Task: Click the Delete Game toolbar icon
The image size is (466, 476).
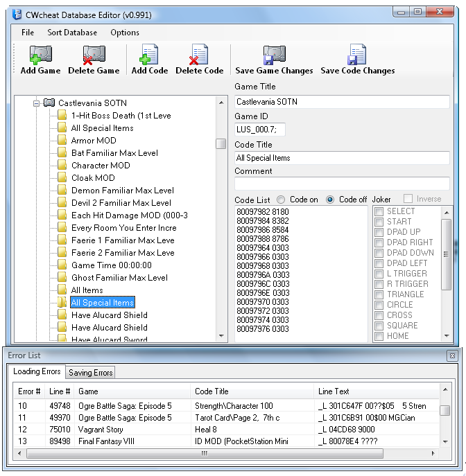Action: (94, 55)
